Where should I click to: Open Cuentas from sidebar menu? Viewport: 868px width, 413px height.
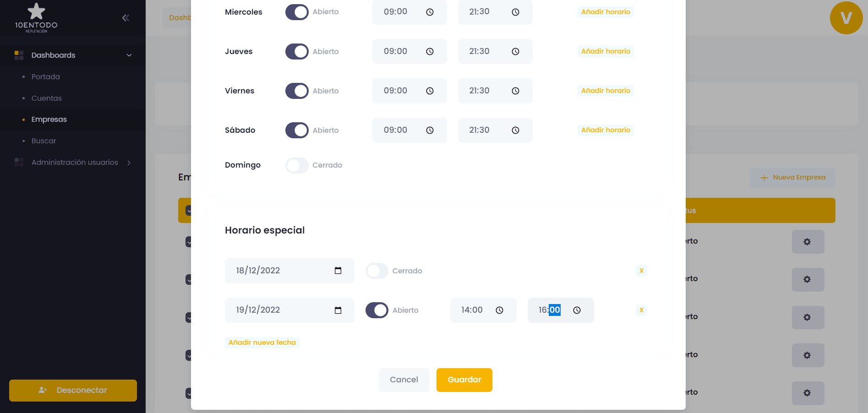47,98
